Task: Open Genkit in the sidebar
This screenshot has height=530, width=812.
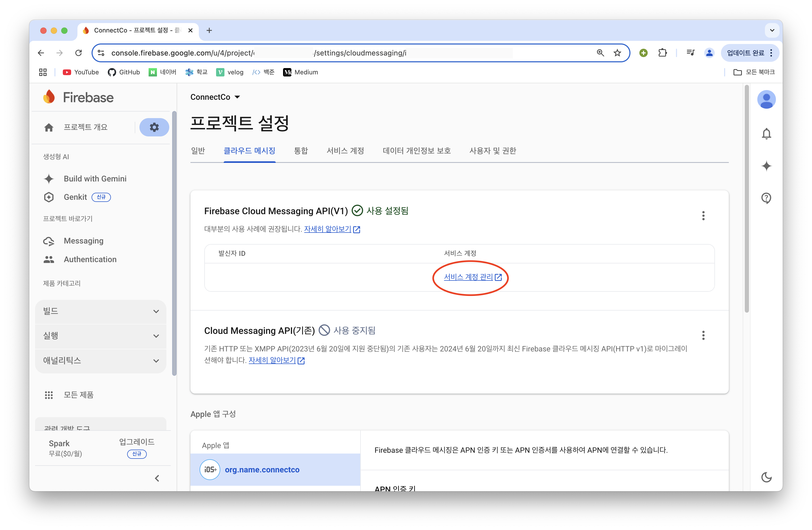Action: 75,197
